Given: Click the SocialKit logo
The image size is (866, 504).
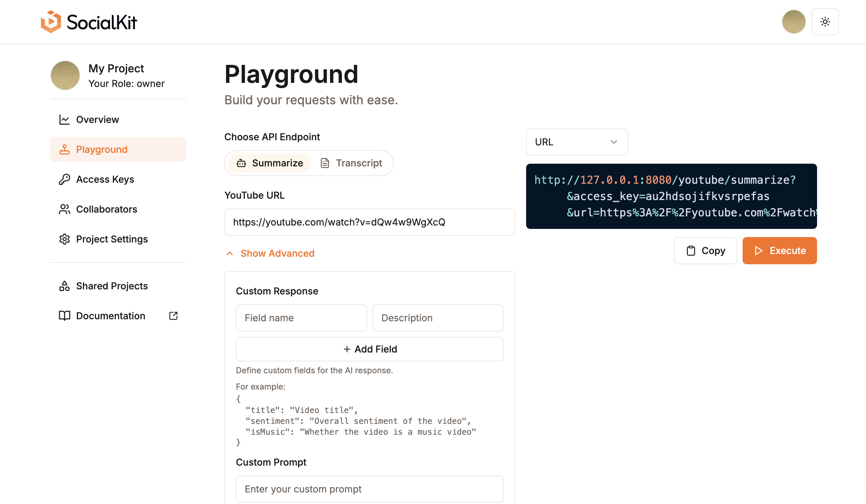Looking at the screenshot, I should [x=89, y=22].
